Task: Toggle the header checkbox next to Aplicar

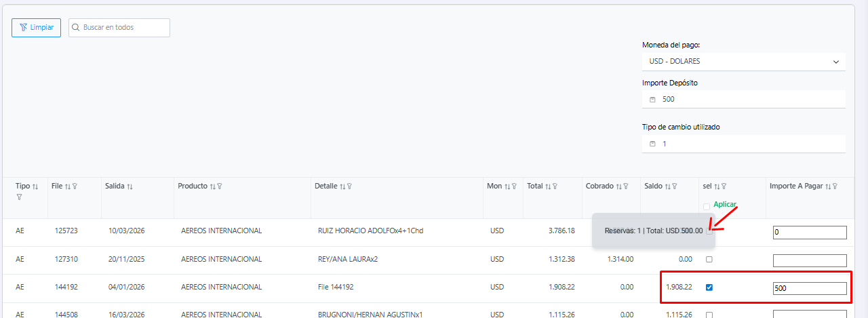Action: click(x=707, y=206)
